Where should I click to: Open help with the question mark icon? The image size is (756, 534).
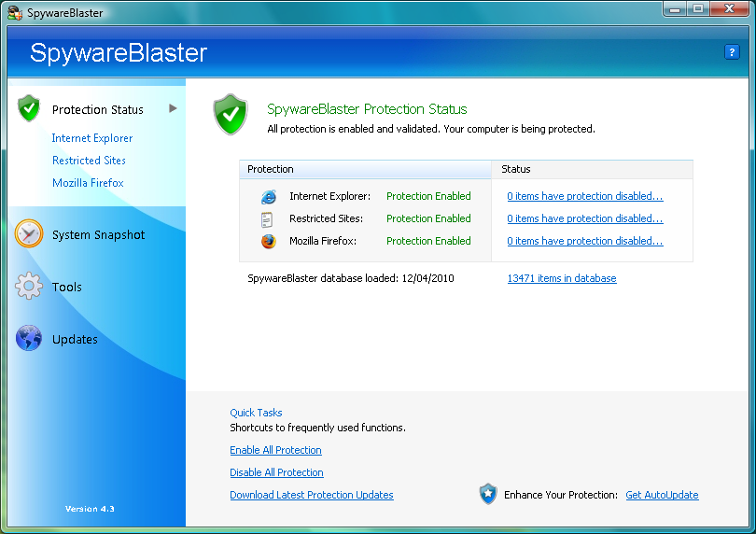point(732,52)
